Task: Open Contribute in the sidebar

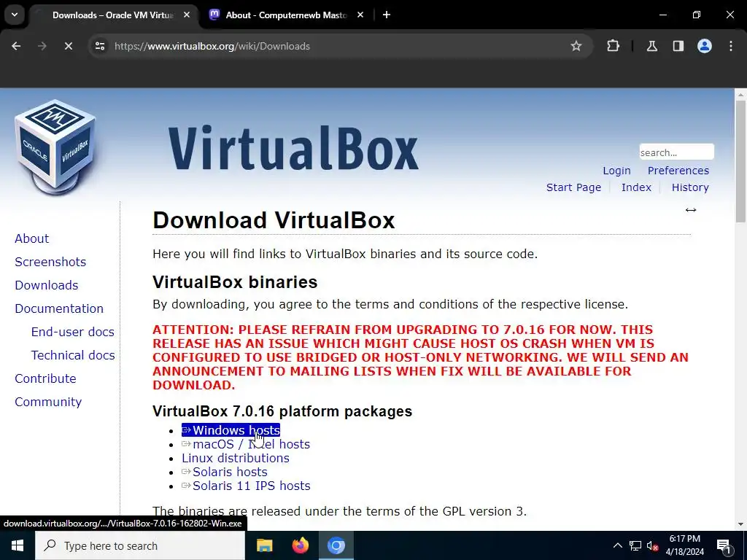Action: click(x=46, y=378)
